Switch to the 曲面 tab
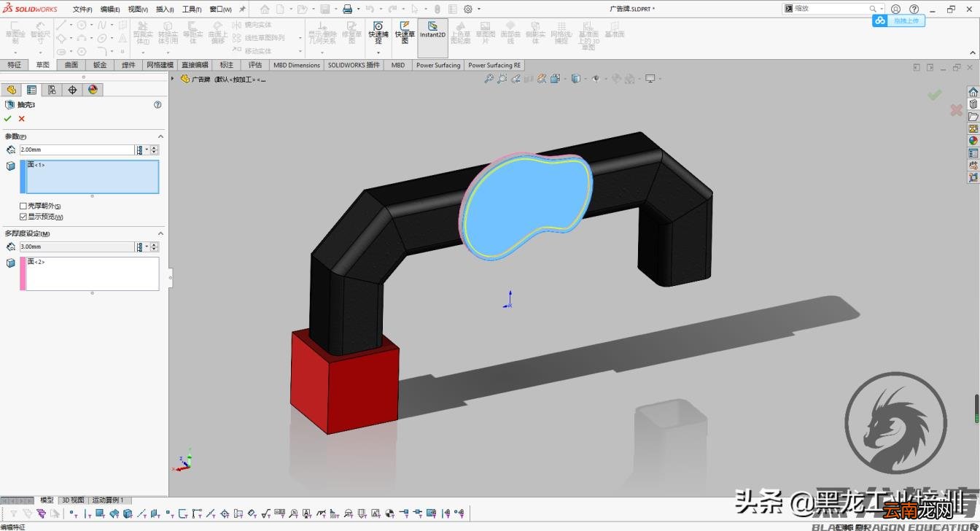 71,65
